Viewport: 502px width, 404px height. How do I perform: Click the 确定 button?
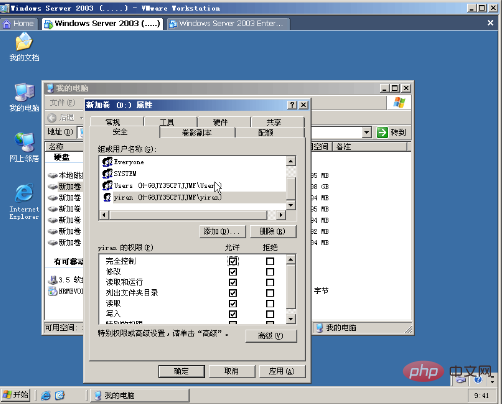point(181,371)
